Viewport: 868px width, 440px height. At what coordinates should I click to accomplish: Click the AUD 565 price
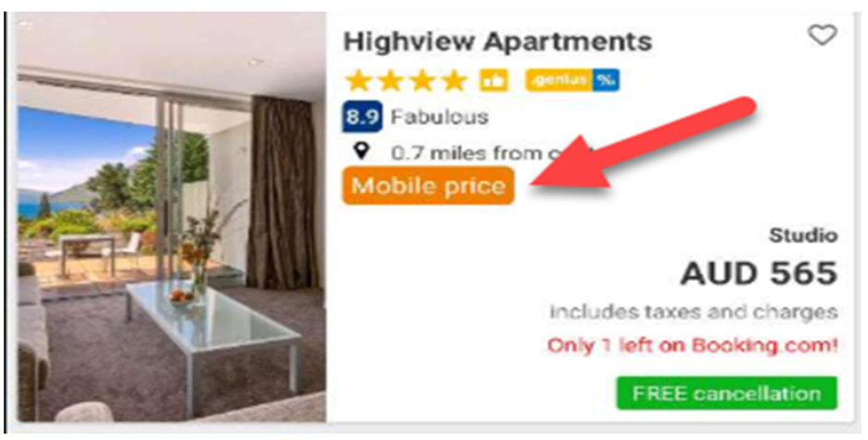click(759, 274)
